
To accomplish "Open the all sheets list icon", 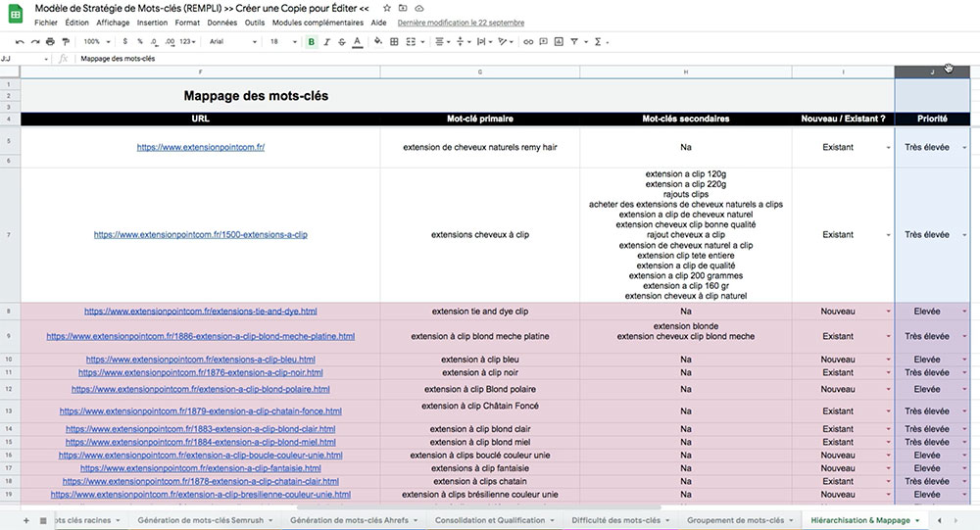I will (43, 520).
